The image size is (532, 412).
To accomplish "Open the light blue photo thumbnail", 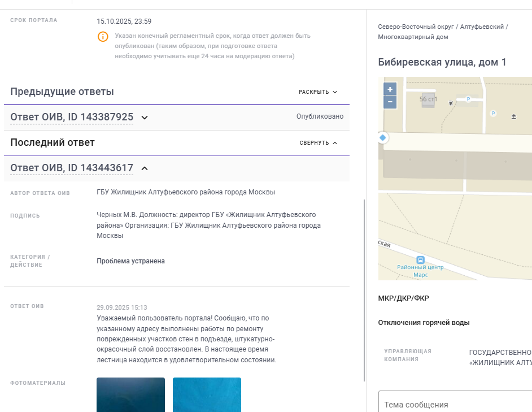I will (207, 394).
